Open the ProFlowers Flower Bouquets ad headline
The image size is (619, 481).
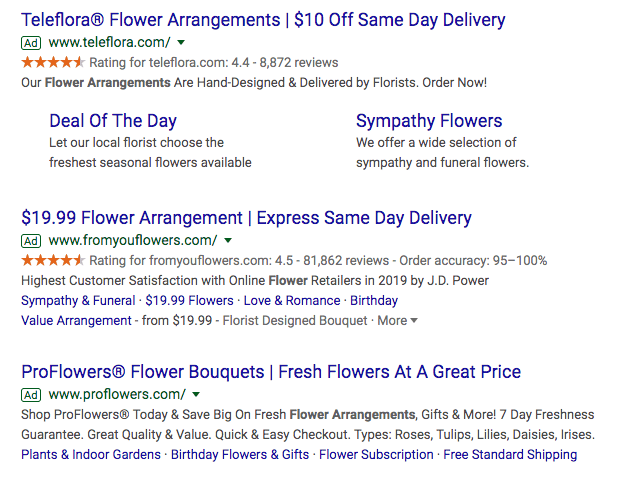click(x=271, y=372)
